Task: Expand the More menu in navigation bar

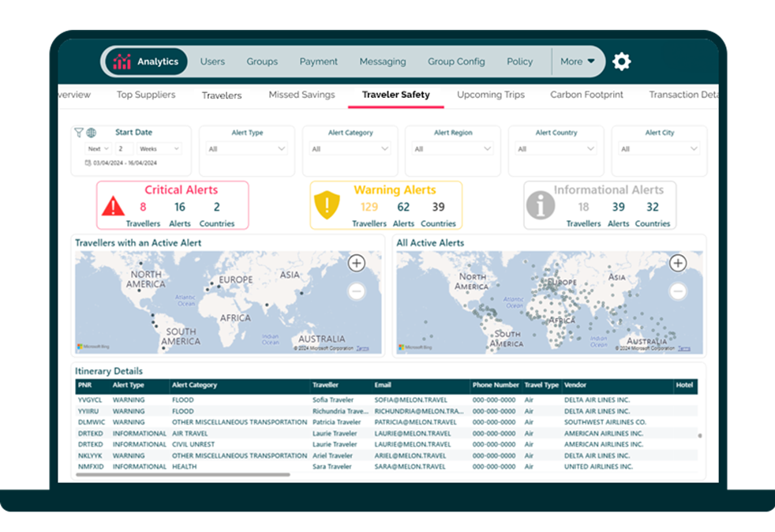Action: [578, 62]
